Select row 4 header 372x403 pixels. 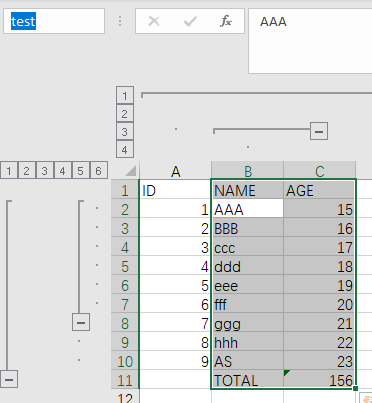tap(125, 247)
